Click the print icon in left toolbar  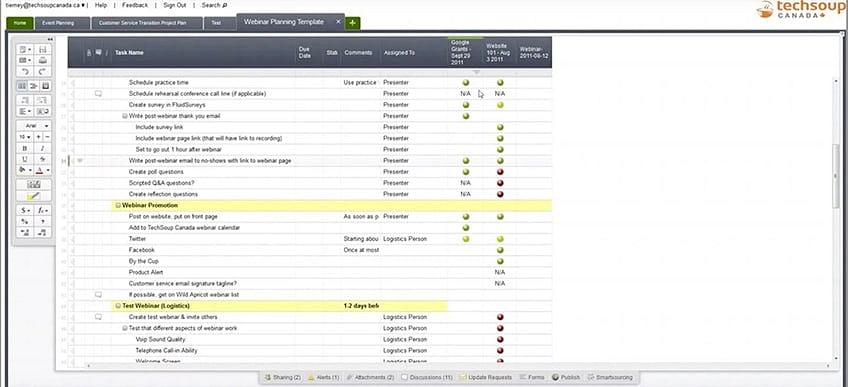[x=43, y=60]
